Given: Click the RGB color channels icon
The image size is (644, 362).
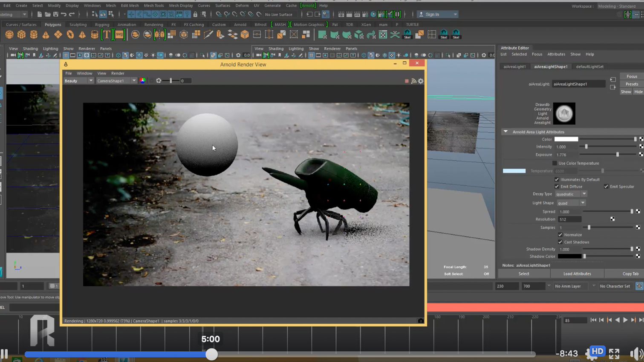Looking at the screenshot, I should click(143, 80).
